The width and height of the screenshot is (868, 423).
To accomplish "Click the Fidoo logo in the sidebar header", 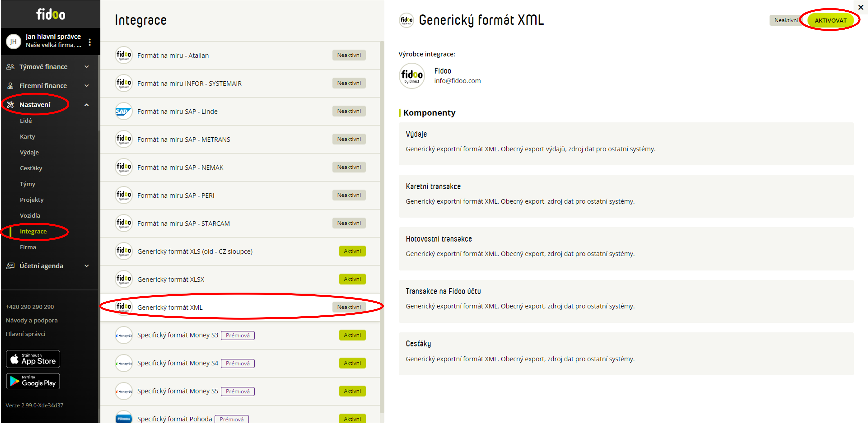I will click(x=51, y=15).
